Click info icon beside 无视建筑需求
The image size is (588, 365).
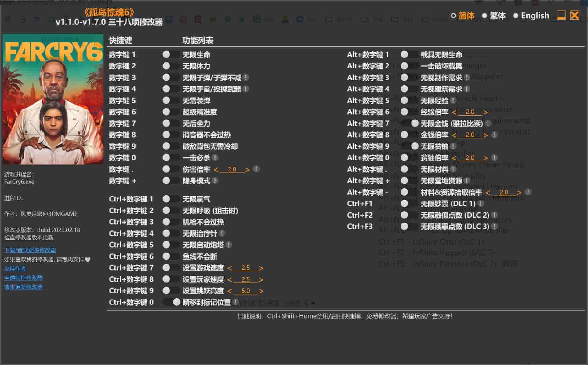click(x=467, y=89)
